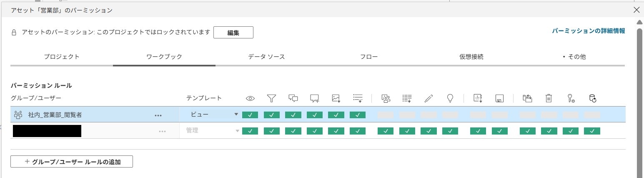
Task: Open the options menu for 社内_営業部_閲覧者
Action: coord(158,115)
